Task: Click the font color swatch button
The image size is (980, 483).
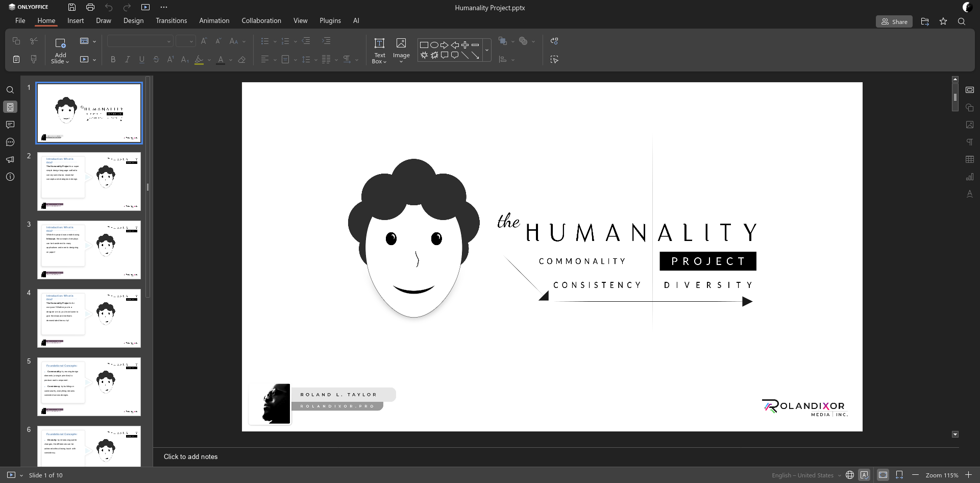Action: [x=220, y=60]
